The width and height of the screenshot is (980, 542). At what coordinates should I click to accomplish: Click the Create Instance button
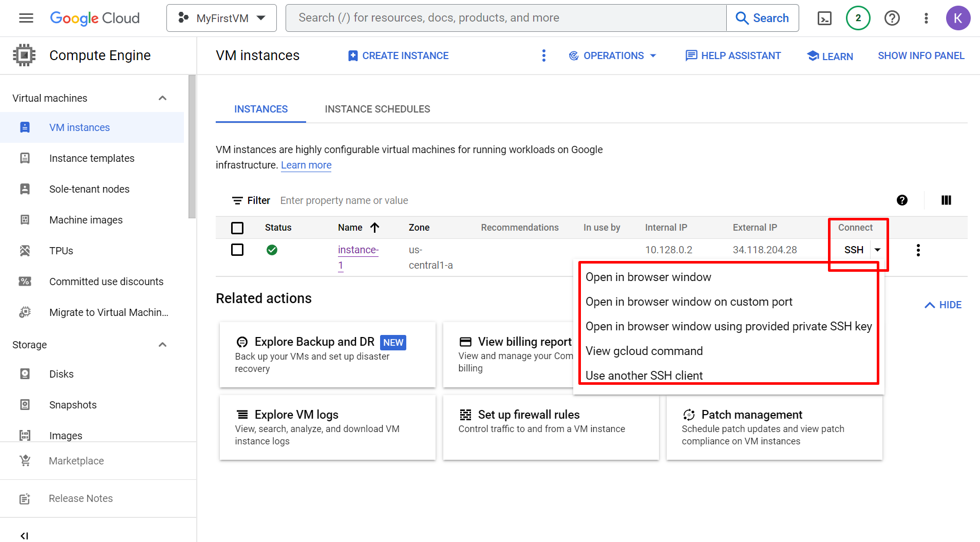398,55
